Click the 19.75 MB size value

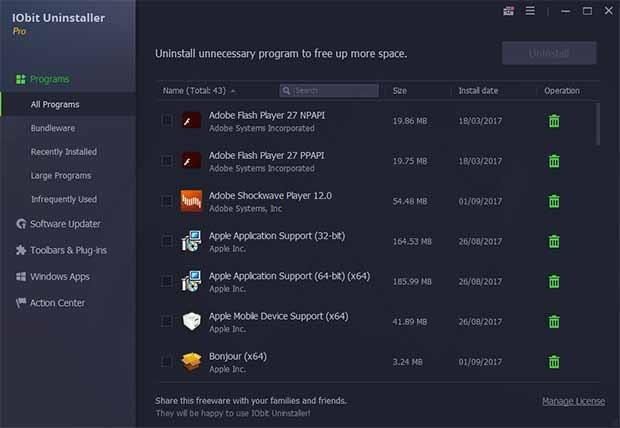(410, 161)
